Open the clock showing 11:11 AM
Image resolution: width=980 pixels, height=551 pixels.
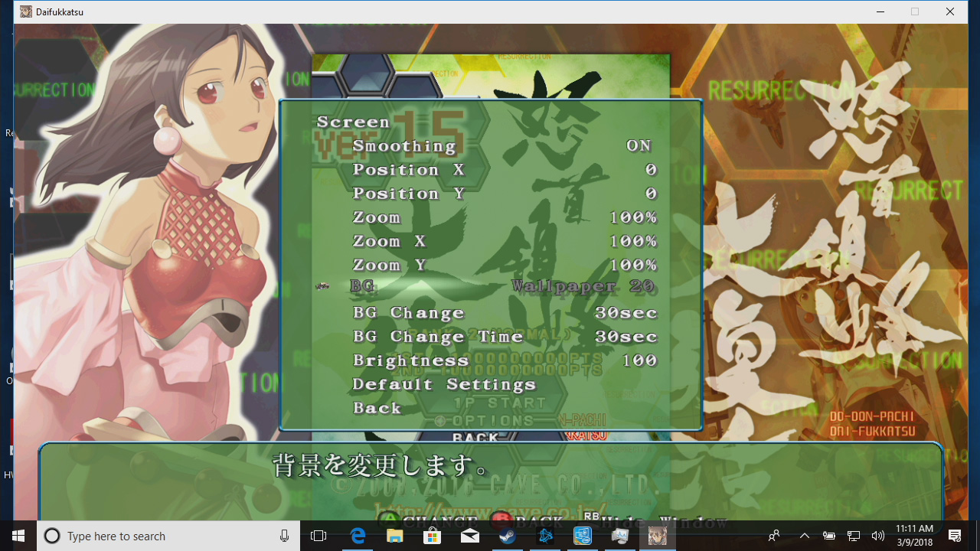coord(914,536)
